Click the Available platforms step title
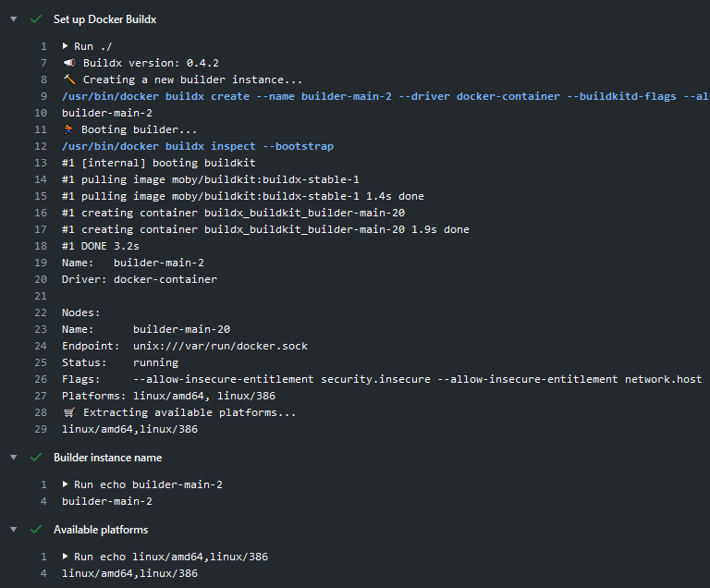 pos(101,530)
